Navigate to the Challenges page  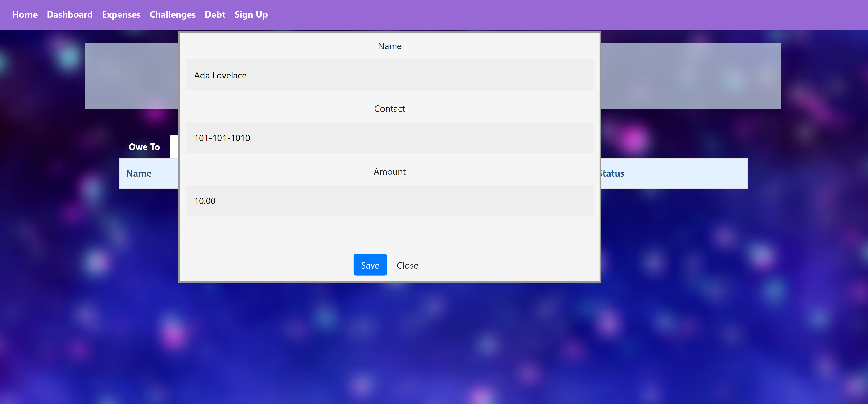[x=172, y=14]
